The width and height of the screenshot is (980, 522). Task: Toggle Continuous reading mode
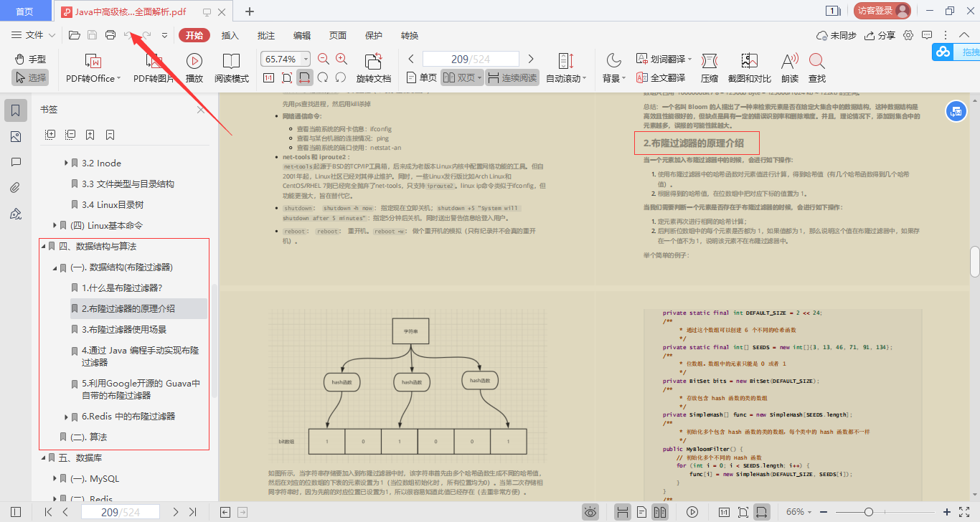(512, 77)
